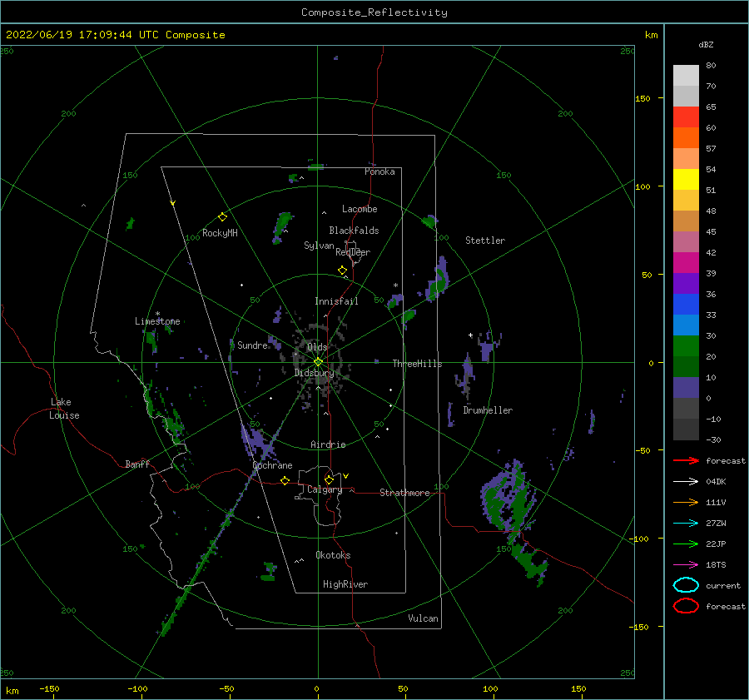
Task: Click the yellow diamond marker near RockyMH
Action: 222,217
